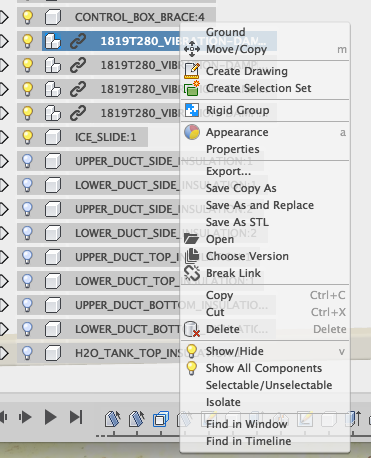
Task: Click the component cube icon for LOWER_DUCT_TOP
Action: [x=53, y=281]
